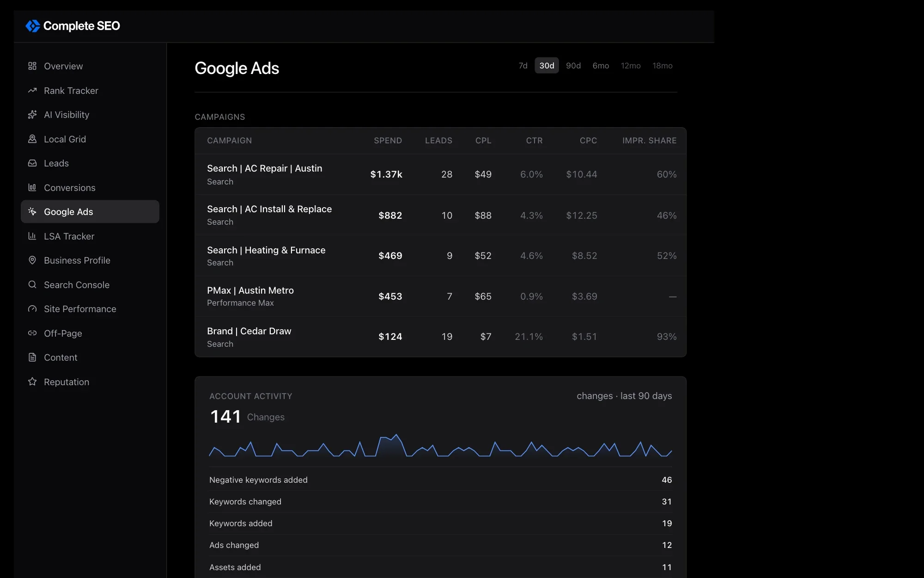The image size is (924, 578).
Task: Click the Site Performance gauge icon
Action: (32, 309)
